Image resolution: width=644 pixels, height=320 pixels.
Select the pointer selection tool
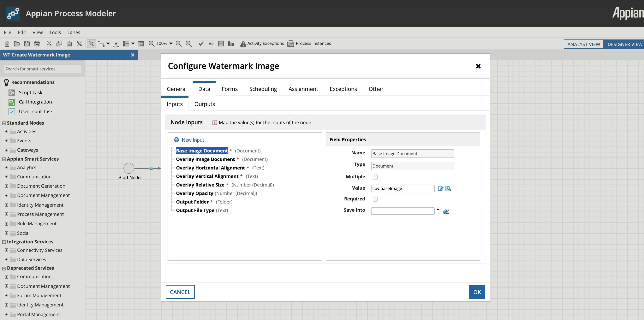[x=91, y=44]
